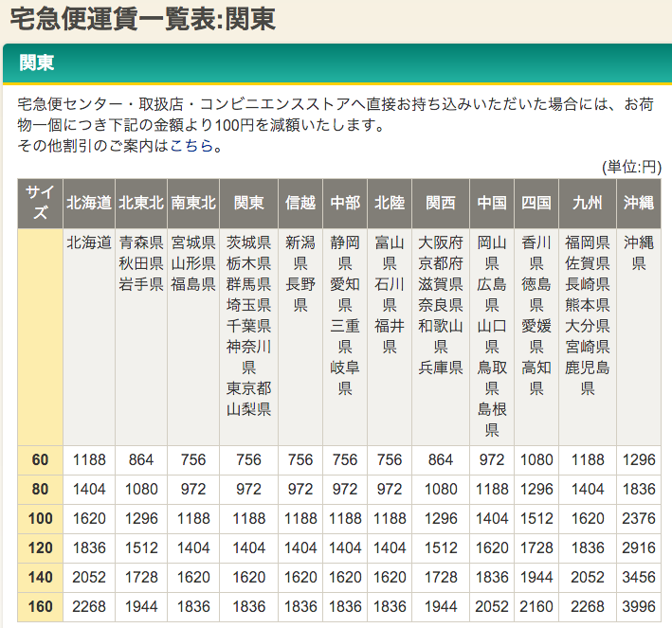
Task: Select the 中国 column header
Action: [x=492, y=203]
